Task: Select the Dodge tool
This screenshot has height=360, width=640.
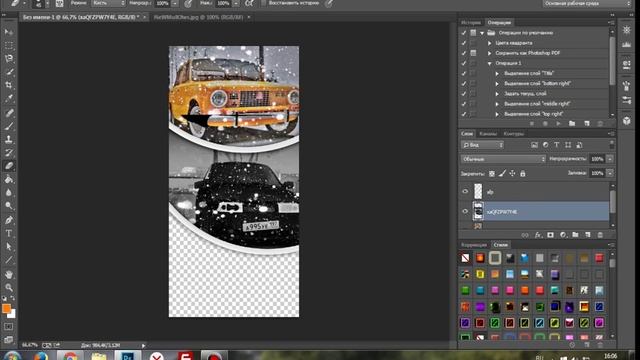Action: [x=9, y=205]
